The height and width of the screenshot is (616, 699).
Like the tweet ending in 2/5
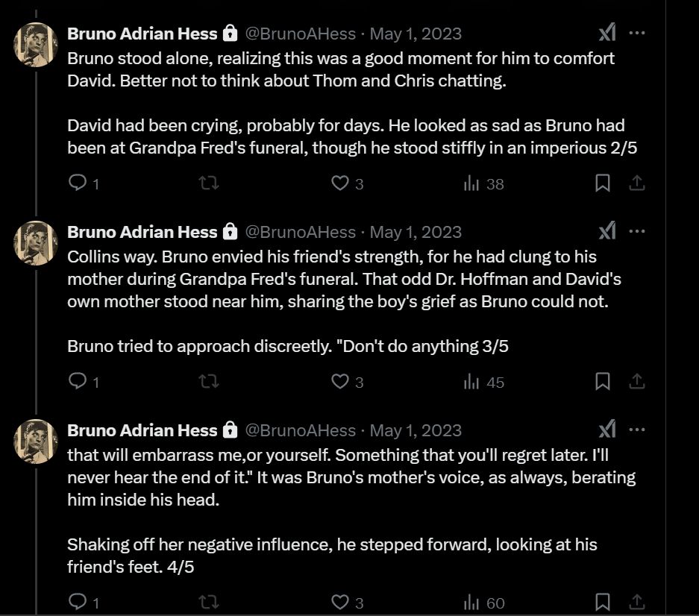tap(340, 183)
